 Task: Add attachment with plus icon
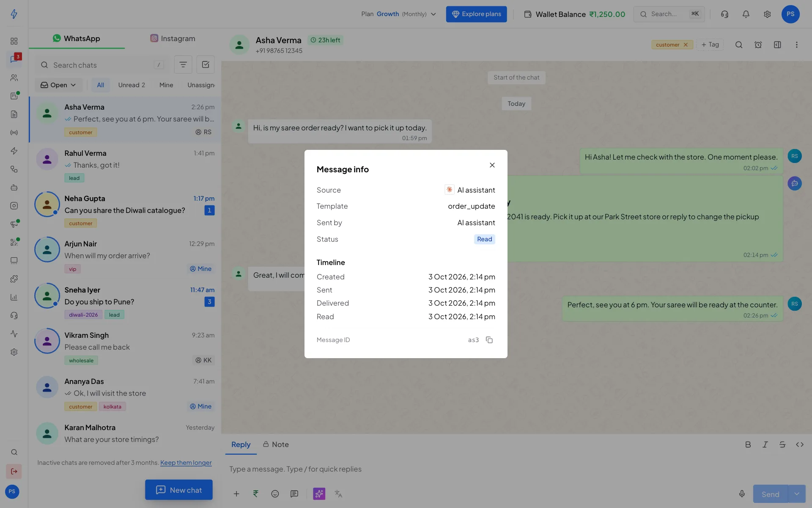236,494
